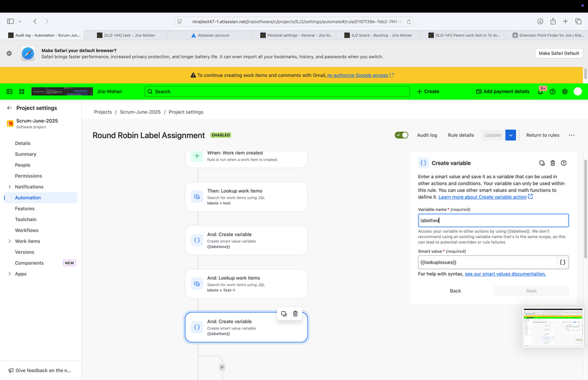The image size is (588, 380).
Task: Open Jira settings gear icon
Action: [564, 91]
